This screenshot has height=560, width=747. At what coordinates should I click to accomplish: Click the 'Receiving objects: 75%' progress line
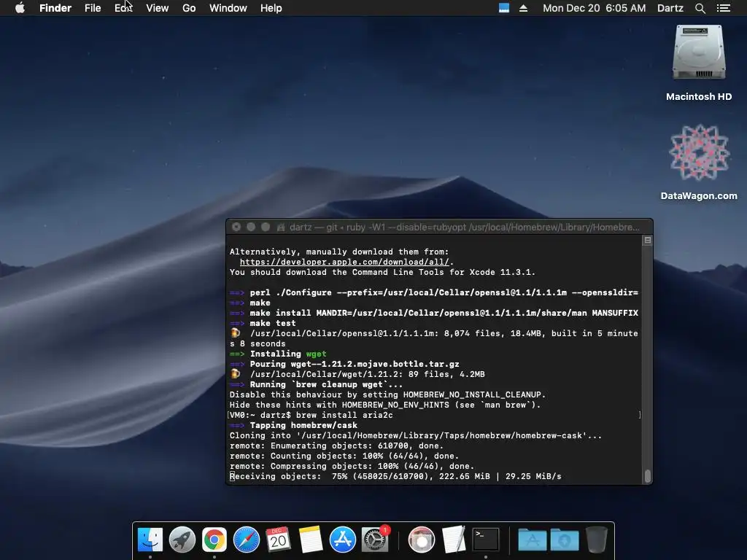pos(395,476)
